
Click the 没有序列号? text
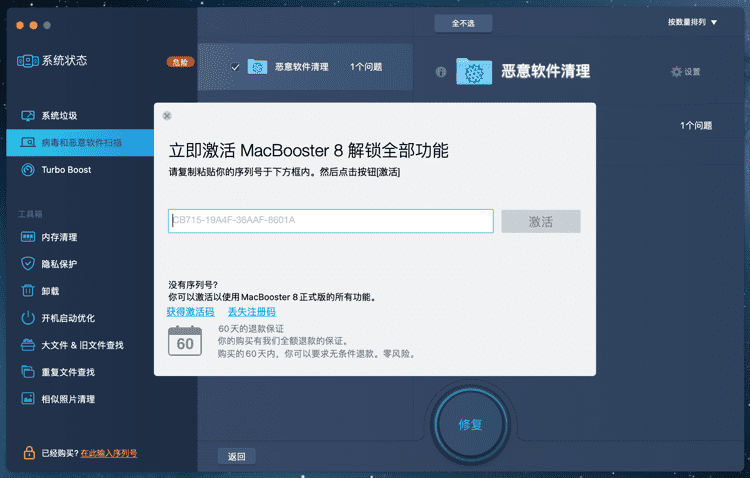[193, 285]
